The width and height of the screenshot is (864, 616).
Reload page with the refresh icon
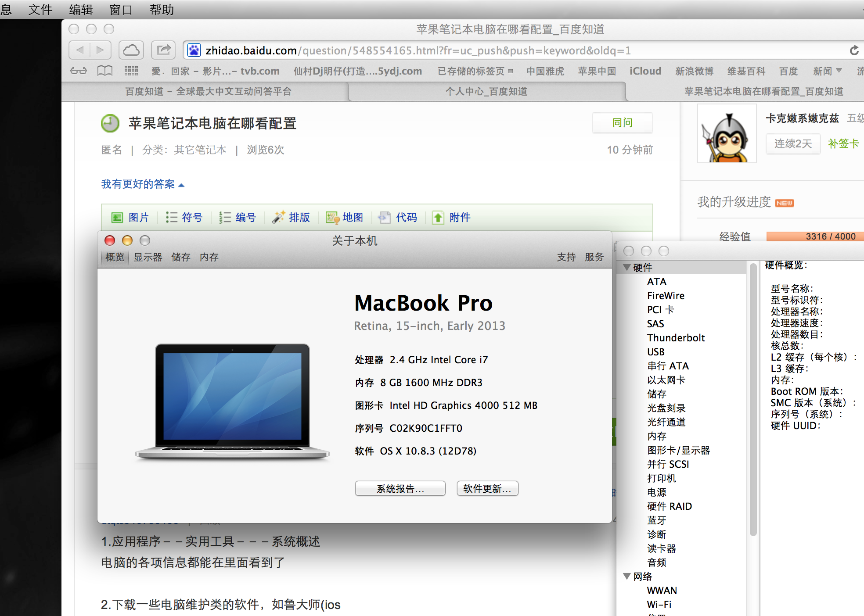[854, 50]
